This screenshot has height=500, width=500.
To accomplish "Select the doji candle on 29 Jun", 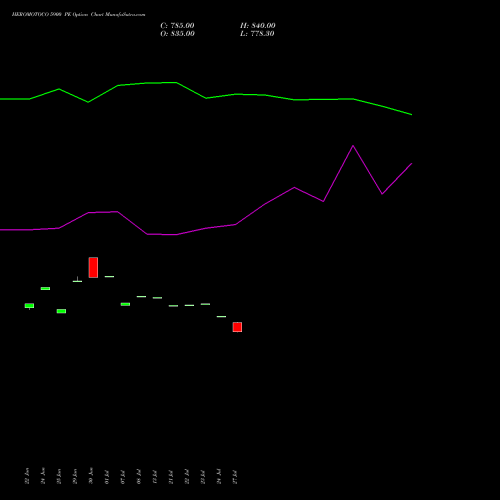I will (x=77, y=280).
